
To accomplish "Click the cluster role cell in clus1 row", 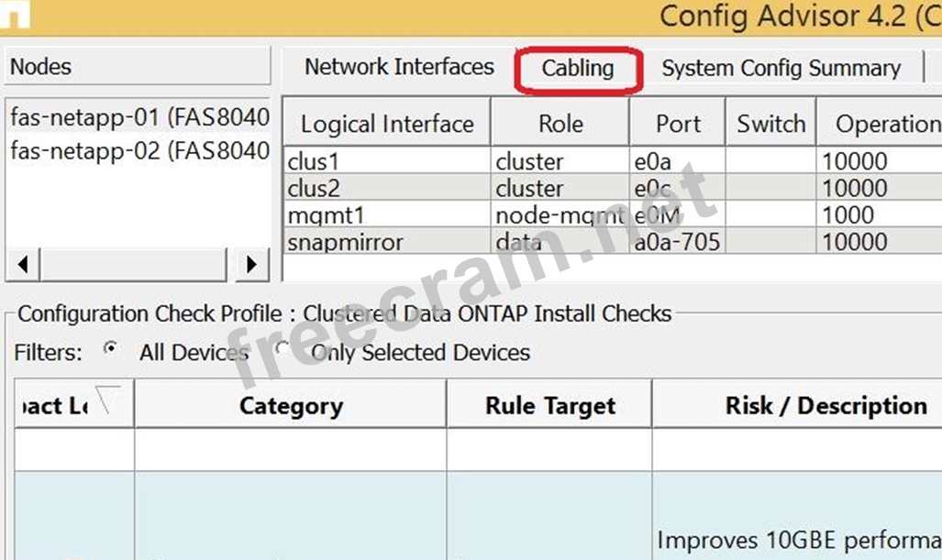I will [560, 161].
